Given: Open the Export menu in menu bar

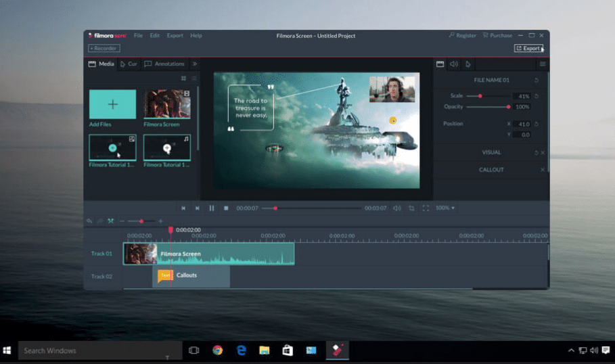Looking at the screenshot, I should [175, 35].
